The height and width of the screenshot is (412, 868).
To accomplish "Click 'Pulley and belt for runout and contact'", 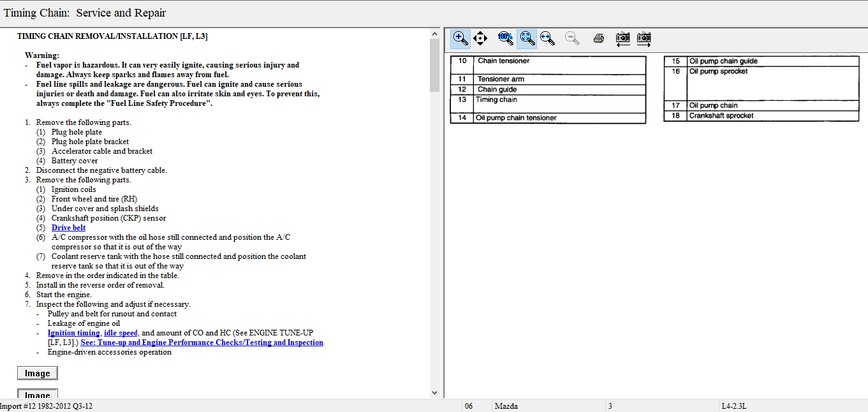I will point(112,314).
